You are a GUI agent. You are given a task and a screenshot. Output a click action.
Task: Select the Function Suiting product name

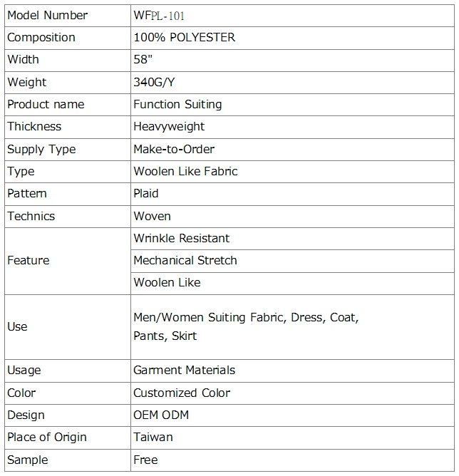[177, 105]
